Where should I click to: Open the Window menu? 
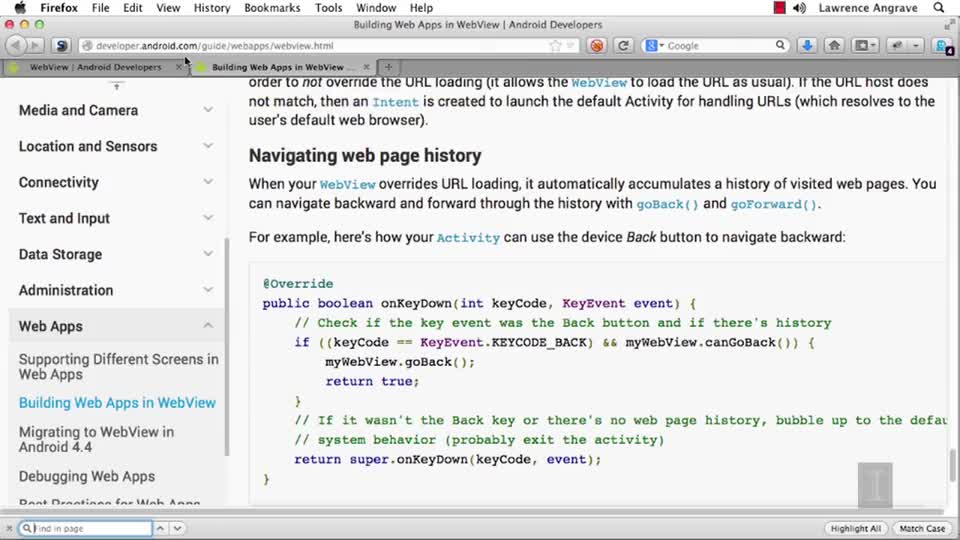pyautogui.click(x=376, y=8)
